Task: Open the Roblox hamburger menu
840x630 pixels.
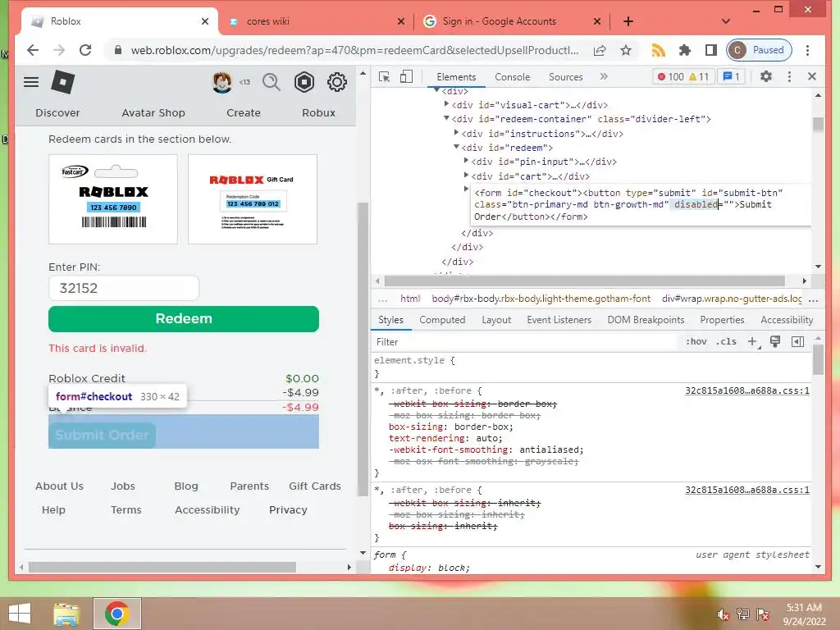Action: tap(31, 82)
